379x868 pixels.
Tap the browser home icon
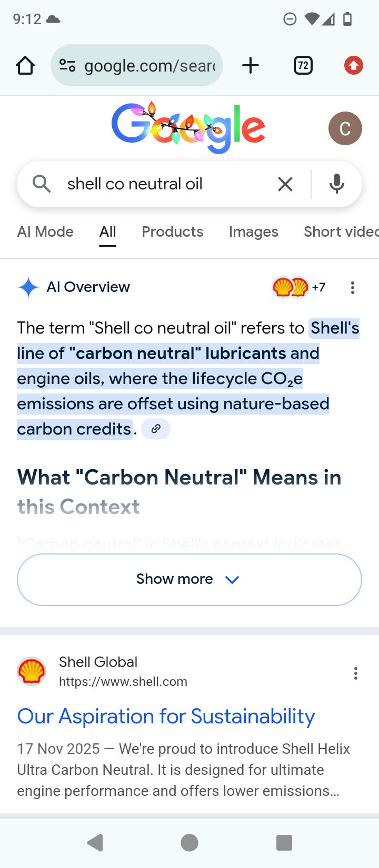point(25,66)
